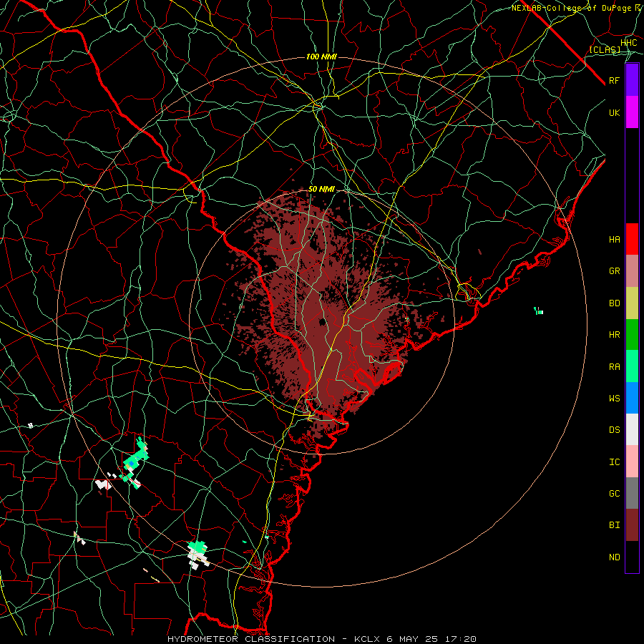Click the BI dark red legend swatch

632,525
